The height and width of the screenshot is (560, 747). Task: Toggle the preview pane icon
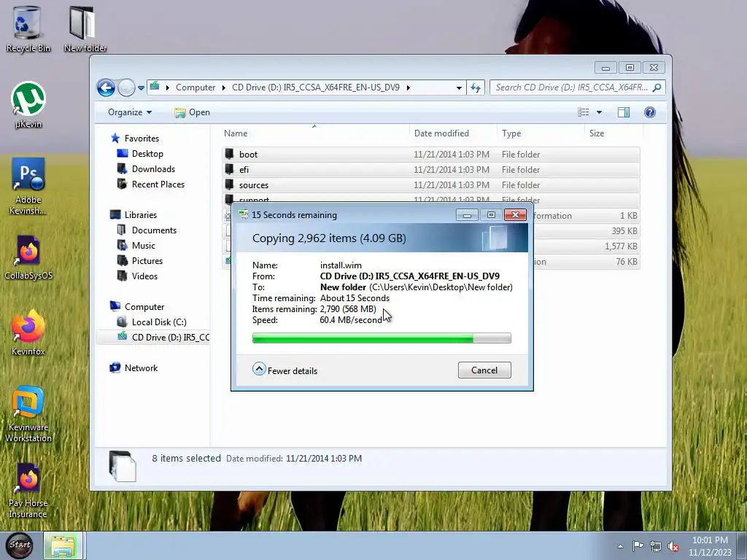pos(624,112)
